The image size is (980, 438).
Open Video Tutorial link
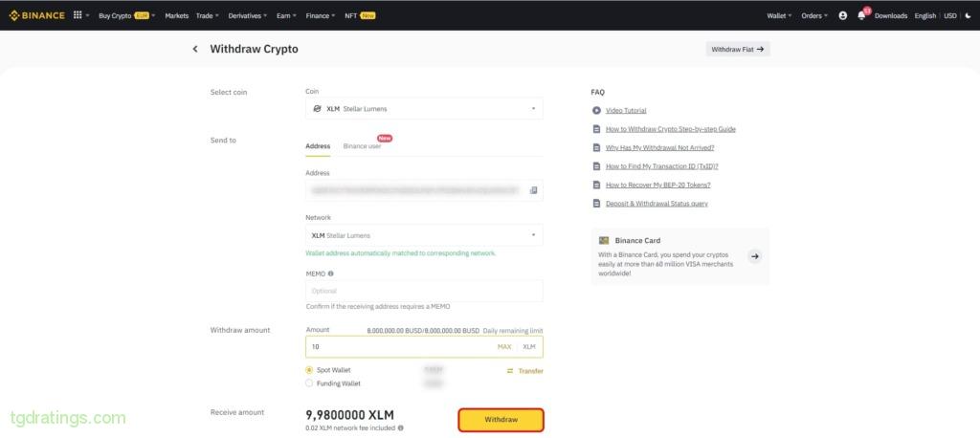(x=626, y=111)
